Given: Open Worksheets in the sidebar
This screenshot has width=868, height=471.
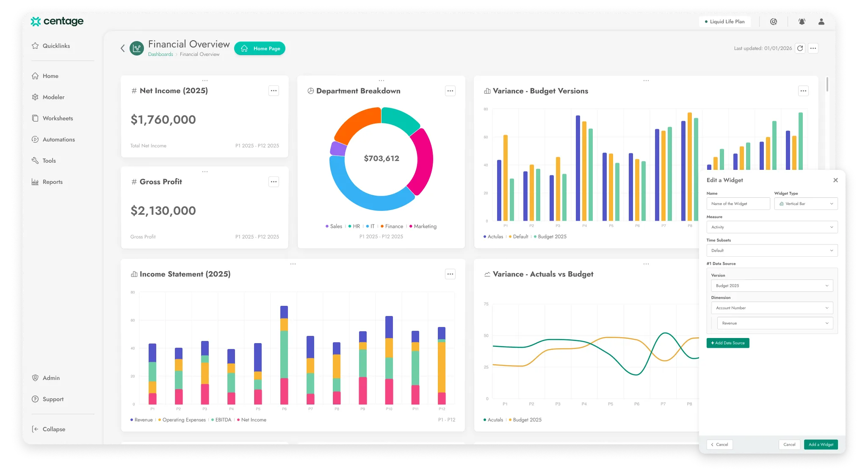Looking at the screenshot, I should tap(58, 118).
